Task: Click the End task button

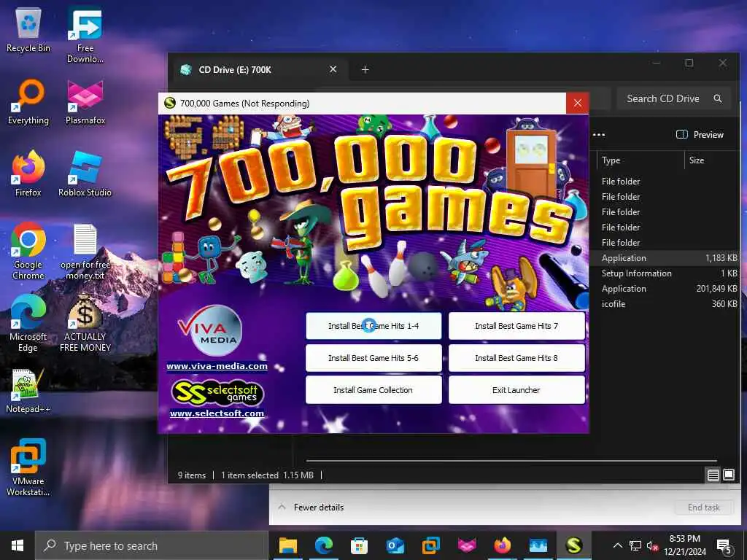Action: pyautogui.click(x=704, y=507)
